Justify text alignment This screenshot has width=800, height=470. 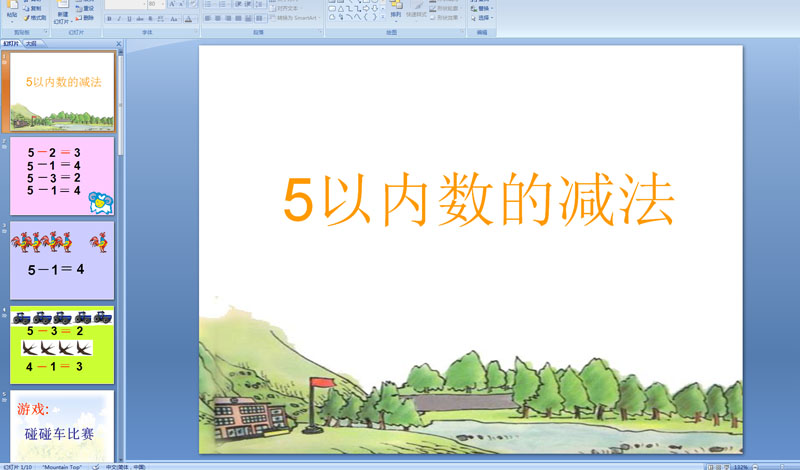tap(238, 18)
